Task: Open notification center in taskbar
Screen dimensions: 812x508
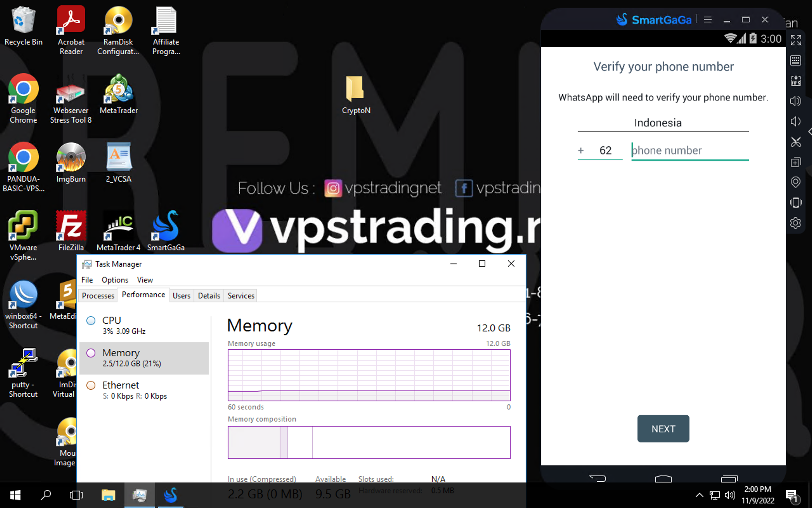Action: [x=793, y=496]
